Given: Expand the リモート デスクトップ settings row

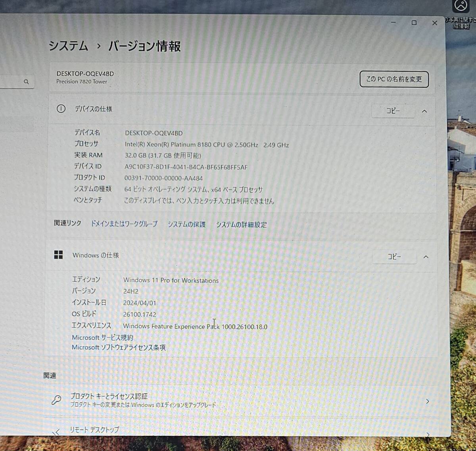Looking at the screenshot, I should point(238,431).
